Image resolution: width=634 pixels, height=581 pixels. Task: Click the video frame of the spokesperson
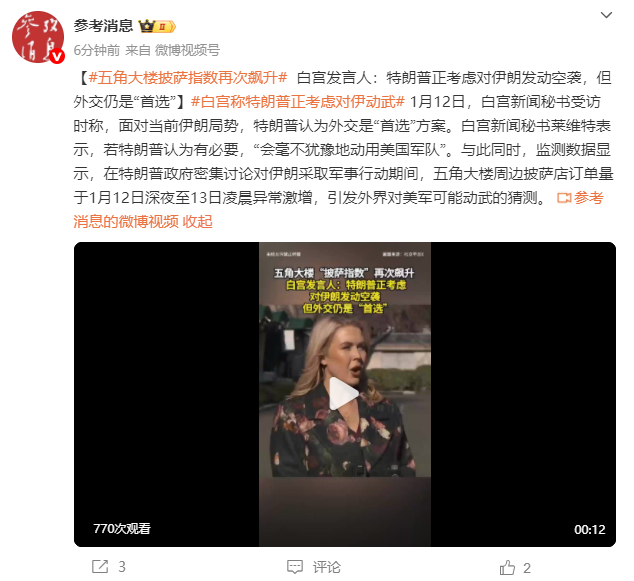(x=344, y=395)
